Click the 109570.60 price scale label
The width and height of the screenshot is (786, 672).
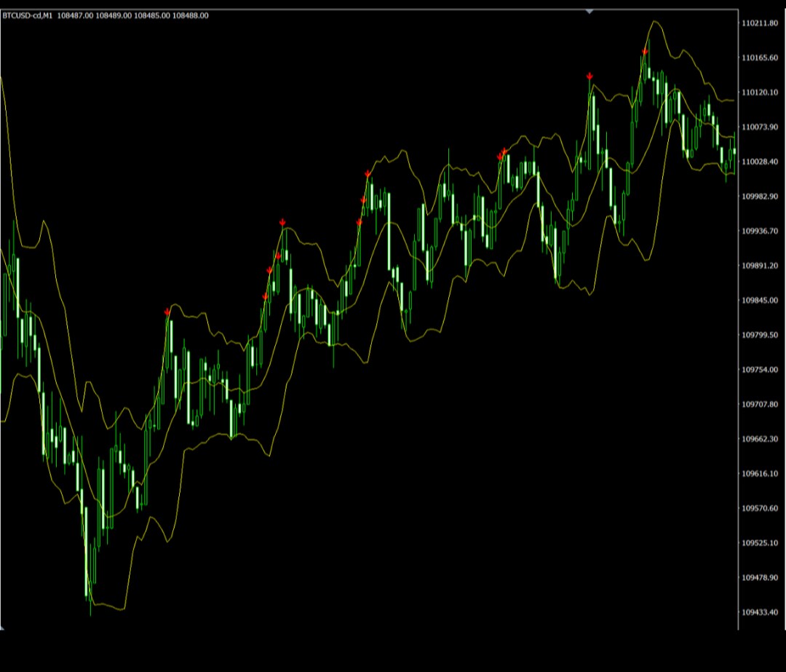coord(760,508)
